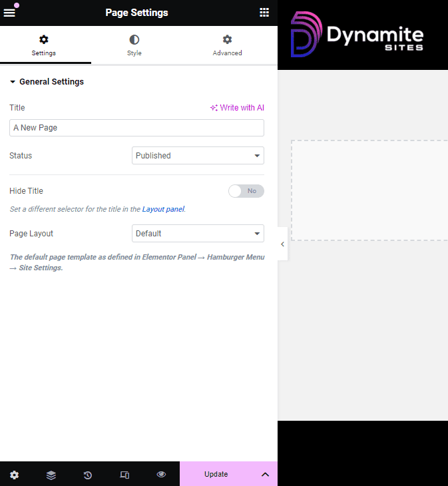Switch to the Style tab
Screen dimensions: 448x486
(x=134, y=45)
